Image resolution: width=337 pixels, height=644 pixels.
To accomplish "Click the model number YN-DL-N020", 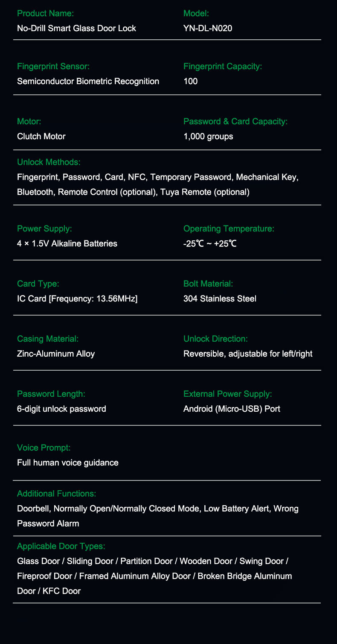I will [207, 28].
